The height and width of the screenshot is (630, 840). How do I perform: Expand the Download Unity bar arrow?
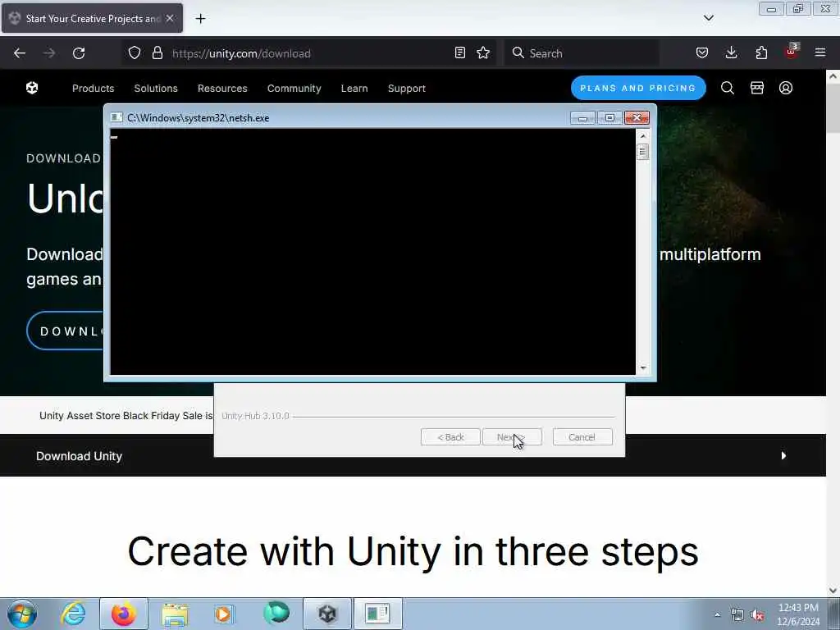point(783,455)
